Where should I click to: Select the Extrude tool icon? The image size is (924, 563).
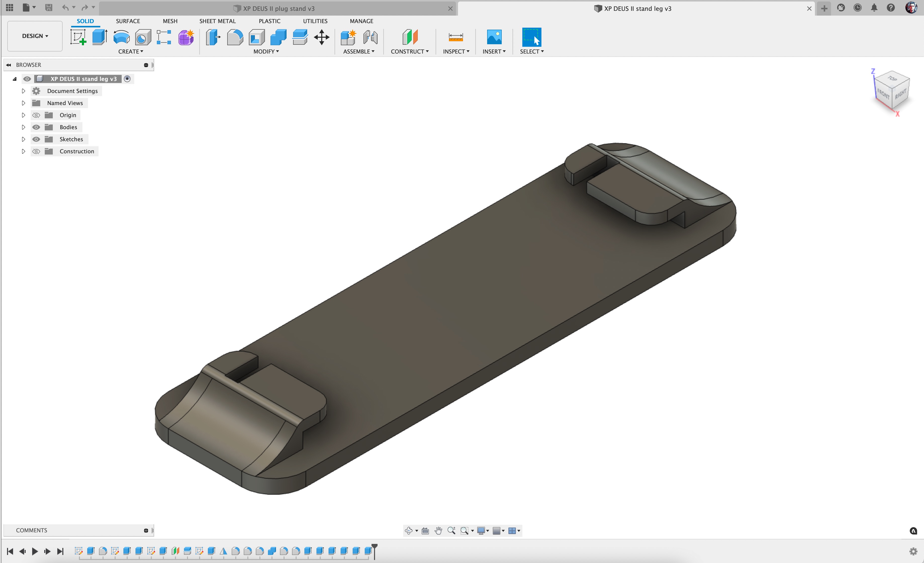coord(99,37)
